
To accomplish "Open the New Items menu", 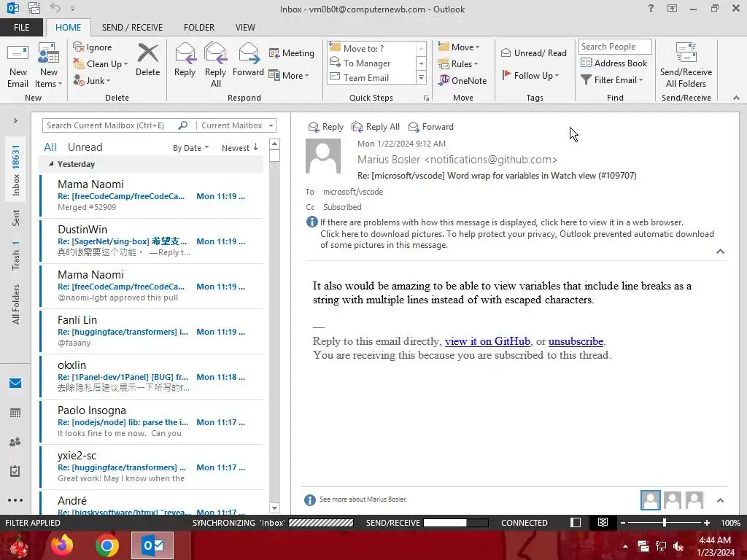I will pos(49,66).
